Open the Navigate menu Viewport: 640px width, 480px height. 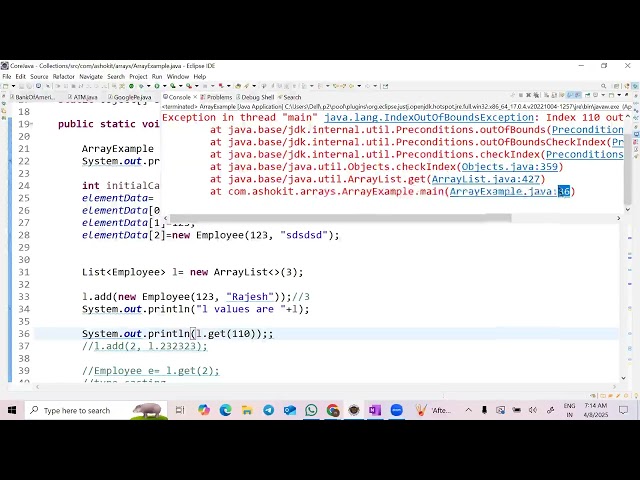point(91,76)
